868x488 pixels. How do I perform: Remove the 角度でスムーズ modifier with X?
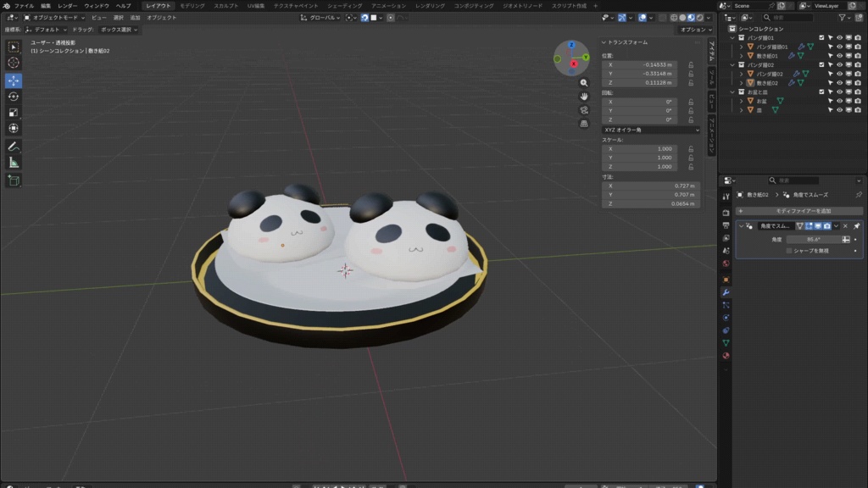845,226
